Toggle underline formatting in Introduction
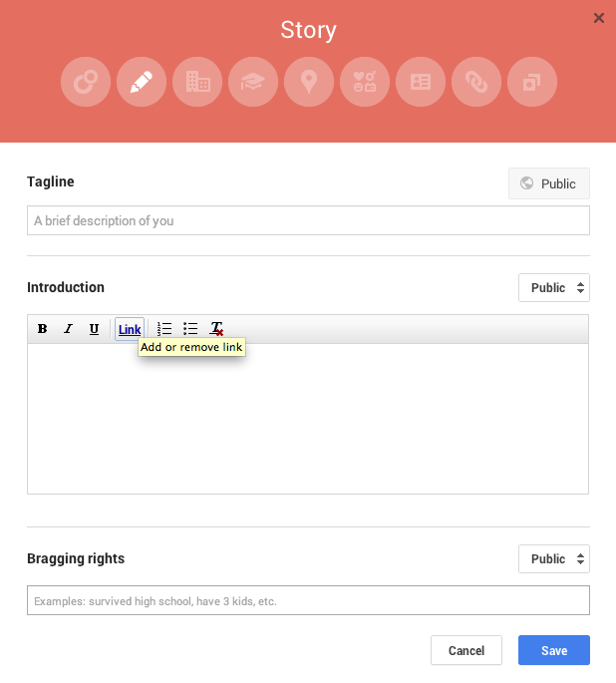The image size is (616, 683). point(94,329)
